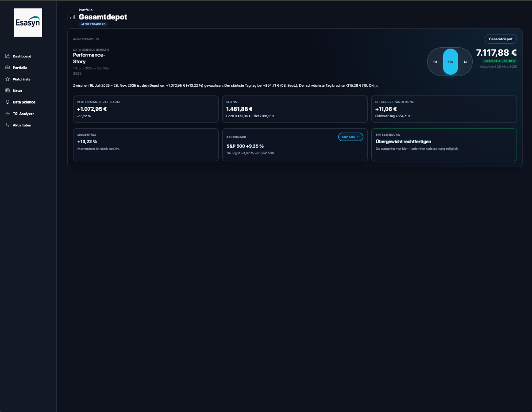This screenshot has width=532, height=412.
Task: Click the Aktivitäten swap arrows icon
Action: point(8,125)
